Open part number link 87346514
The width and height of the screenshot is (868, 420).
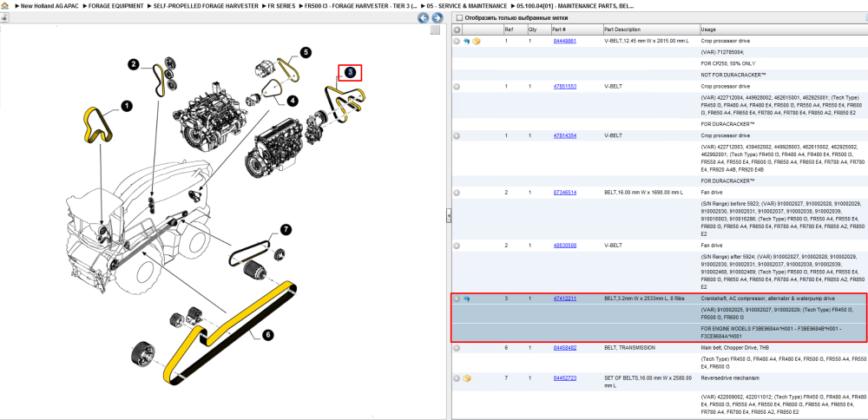pos(565,193)
